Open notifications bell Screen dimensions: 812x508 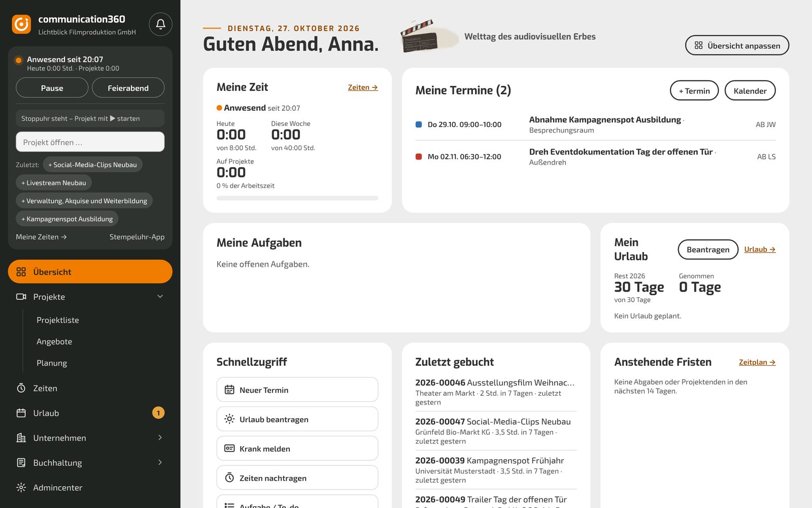tap(160, 24)
